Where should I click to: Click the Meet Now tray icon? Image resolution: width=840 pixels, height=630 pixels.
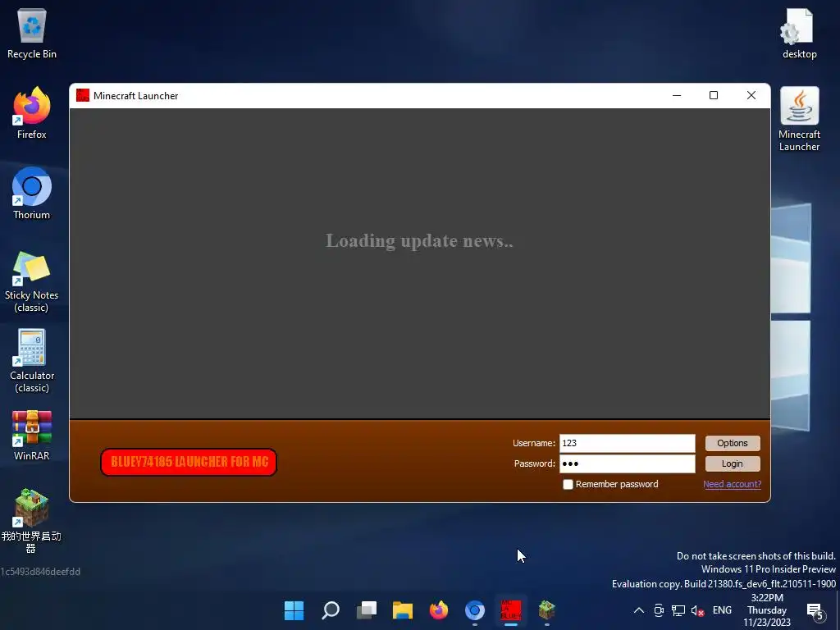[659, 610]
